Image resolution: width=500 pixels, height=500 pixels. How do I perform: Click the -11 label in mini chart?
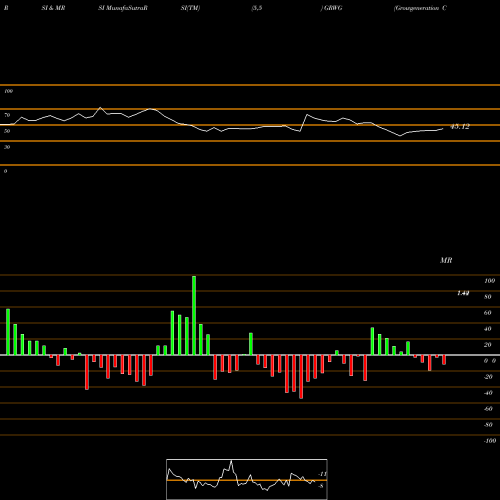(322, 474)
